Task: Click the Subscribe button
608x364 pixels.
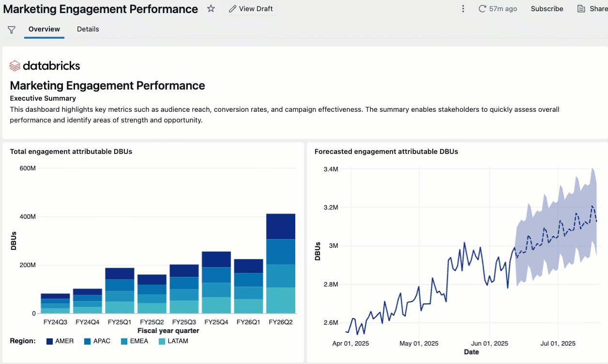Action: click(x=547, y=9)
